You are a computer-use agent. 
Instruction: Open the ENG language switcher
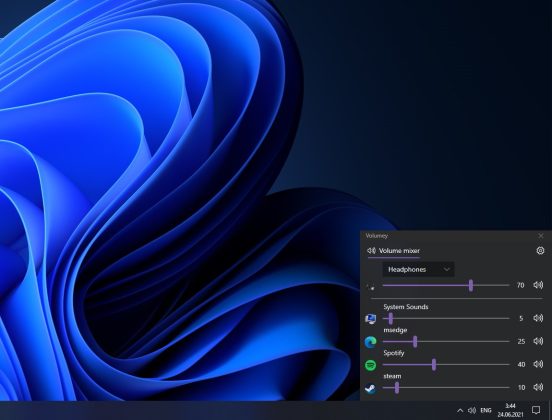[486, 410]
